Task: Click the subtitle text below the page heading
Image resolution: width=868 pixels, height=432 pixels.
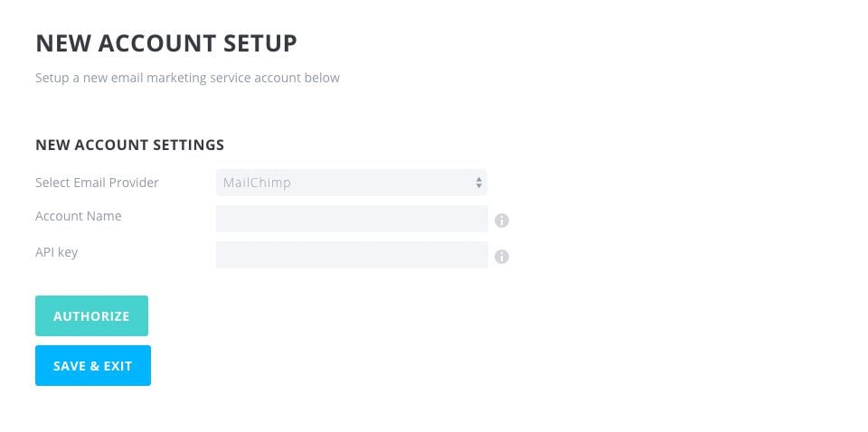Action: tap(187, 78)
